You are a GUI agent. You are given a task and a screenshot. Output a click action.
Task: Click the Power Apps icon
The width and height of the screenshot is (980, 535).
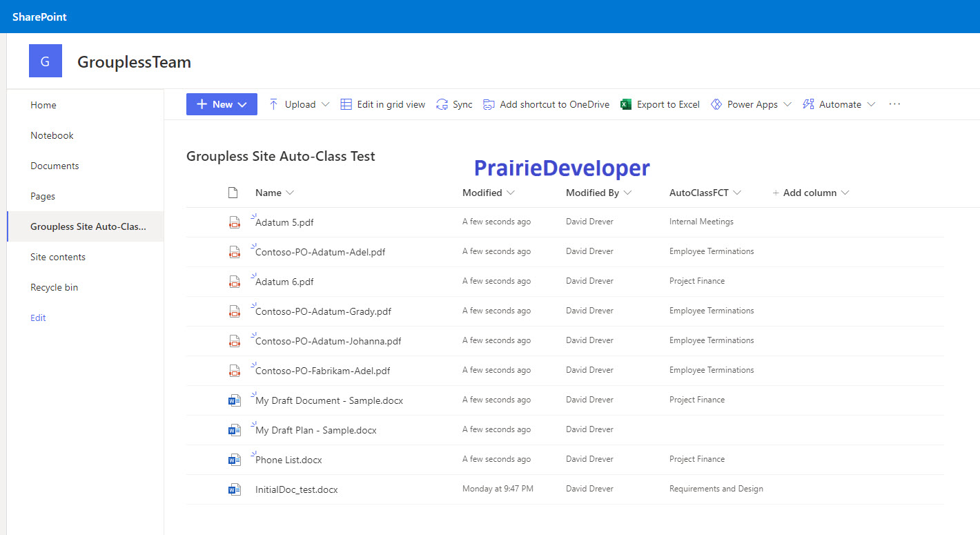[x=716, y=104]
